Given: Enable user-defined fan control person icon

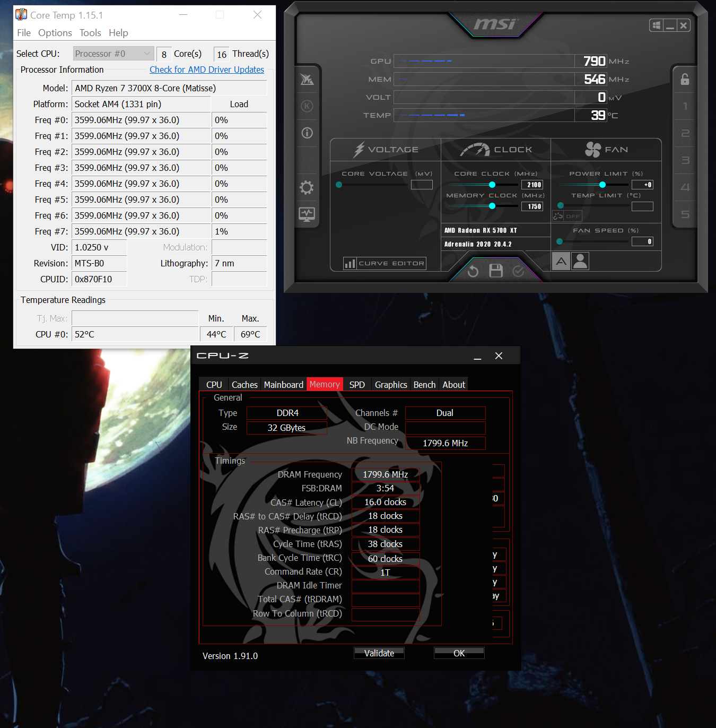Looking at the screenshot, I should 580,261.
